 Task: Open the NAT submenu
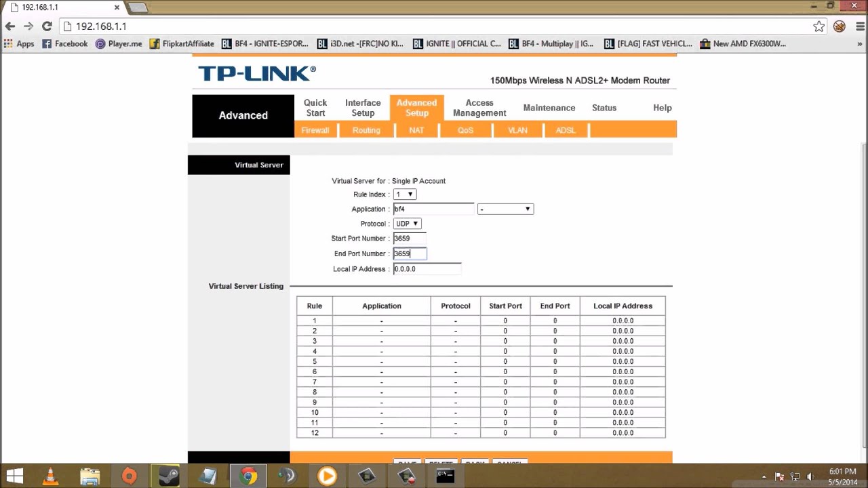pyautogui.click(x=416, y=130)
